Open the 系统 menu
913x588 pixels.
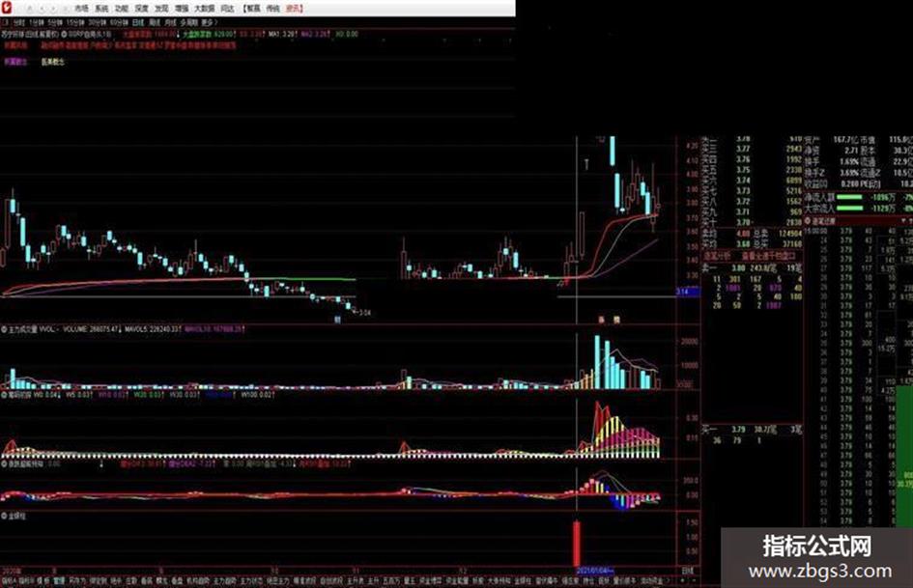[101, 9]
